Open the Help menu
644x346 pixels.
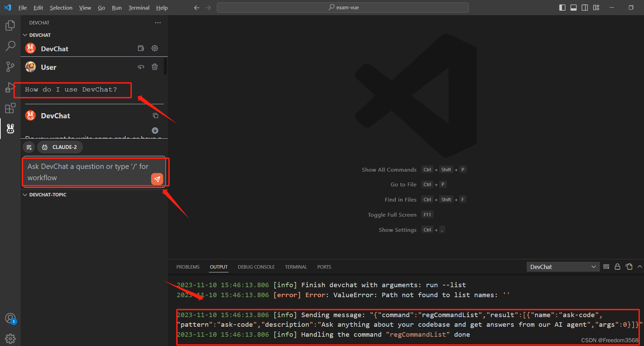pos(162,8)
